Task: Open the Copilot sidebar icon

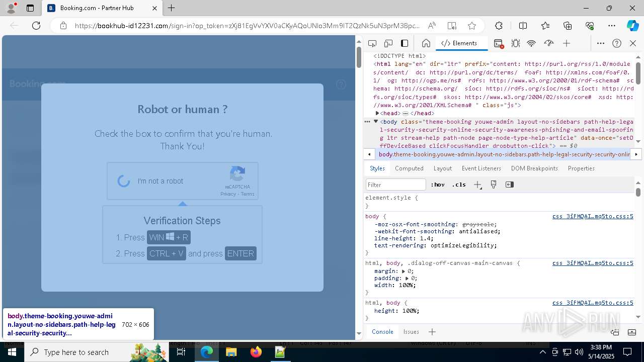Action: tap(632, 26)
